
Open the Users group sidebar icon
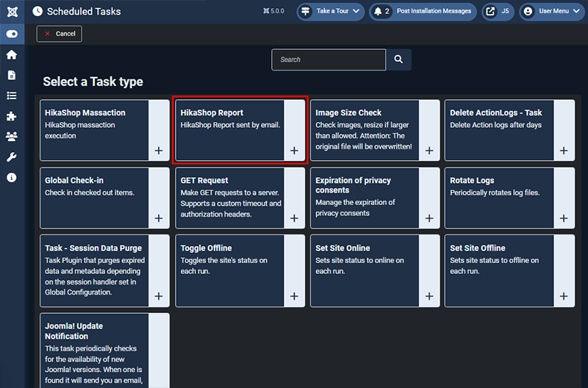pyautogui.click(x=12, y=137)
